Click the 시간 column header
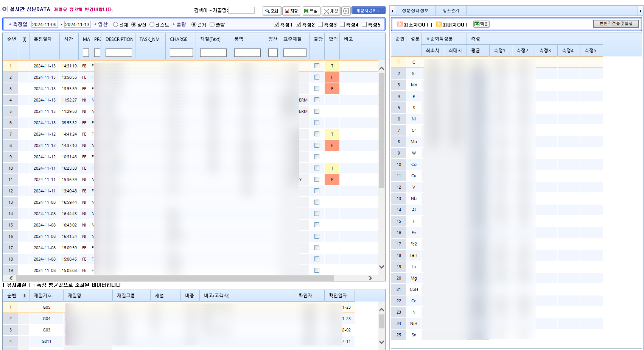The image size is (644, 350). 68,39
